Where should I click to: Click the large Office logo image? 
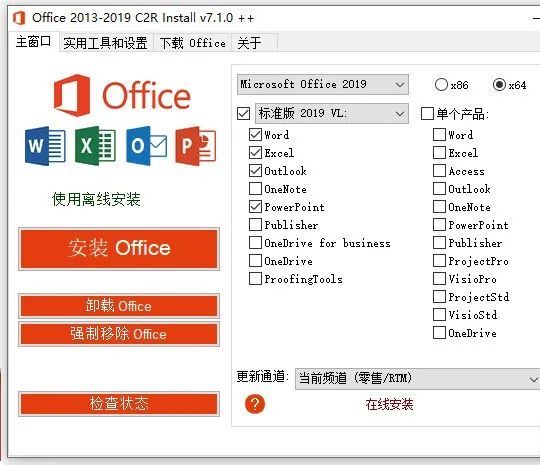[122, 95]
